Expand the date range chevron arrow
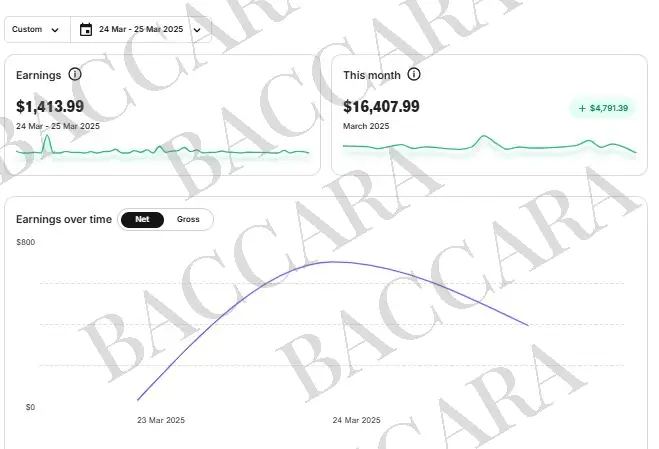 coord(197,30)
